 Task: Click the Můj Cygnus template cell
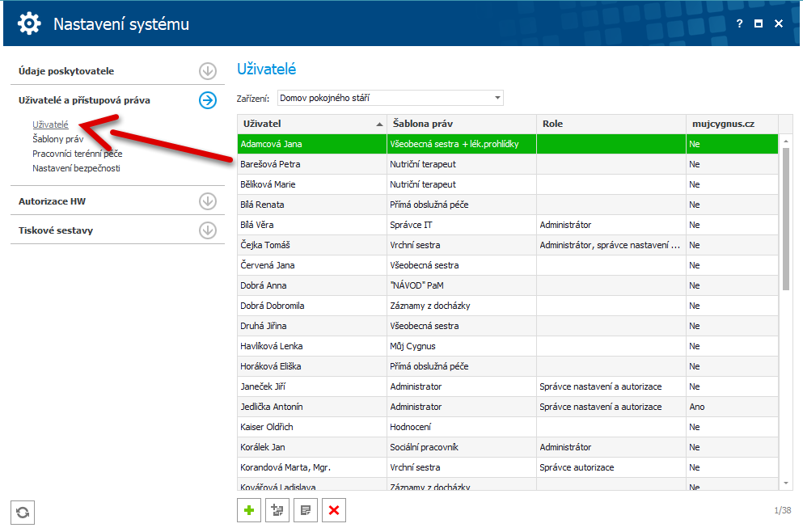(462, 346)
